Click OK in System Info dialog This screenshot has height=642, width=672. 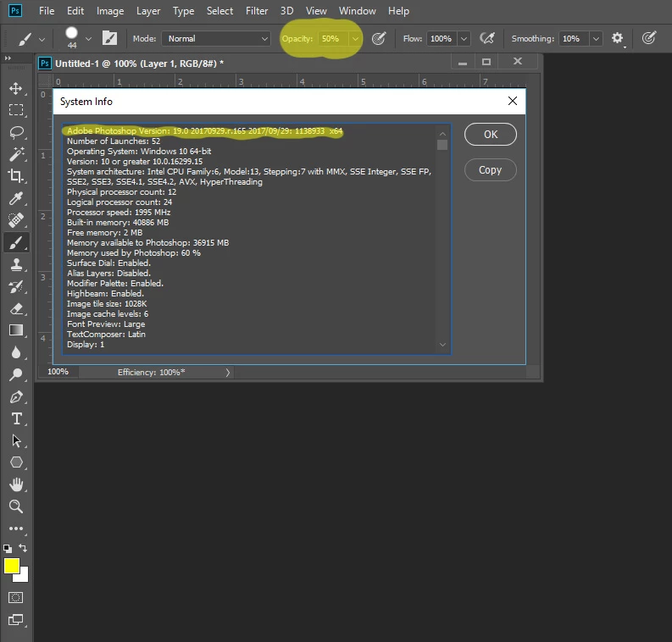coord(491,135)
